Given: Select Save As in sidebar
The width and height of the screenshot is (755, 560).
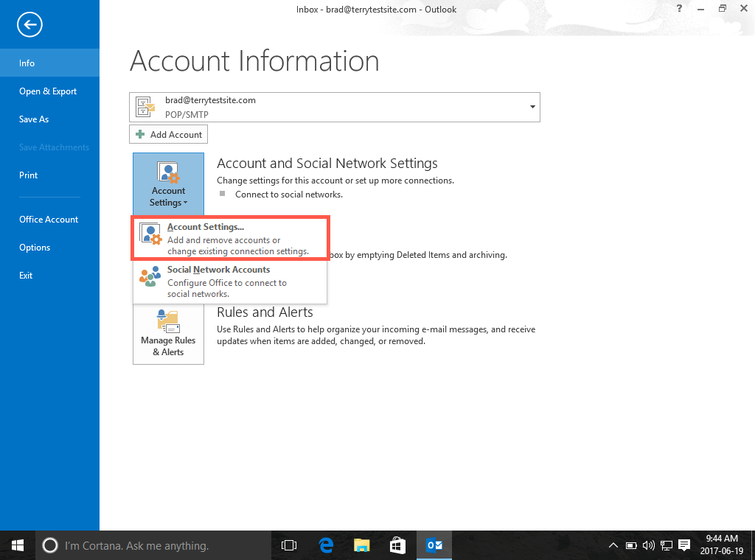Looking at the screenshot, I should pyautogui.click(x=49, y=119).
